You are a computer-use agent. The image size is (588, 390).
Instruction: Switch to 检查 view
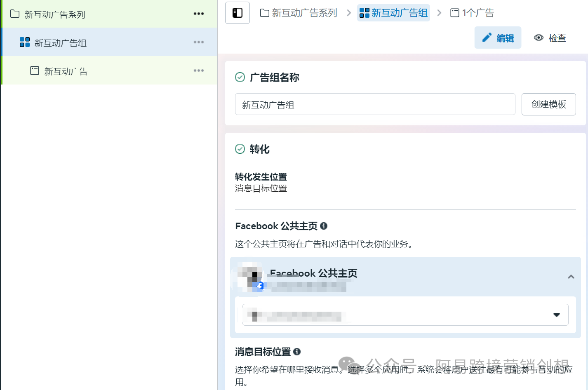[550, 38]
